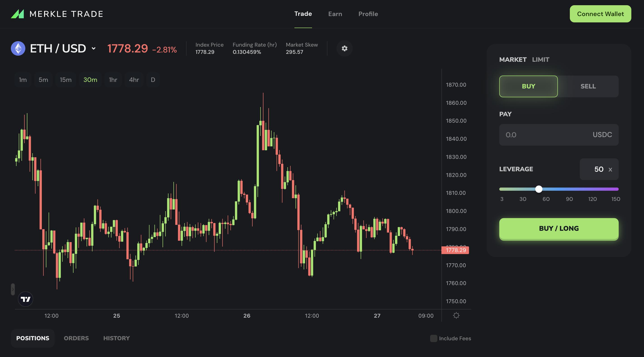Open the ORDERS tab

point(76,338)
